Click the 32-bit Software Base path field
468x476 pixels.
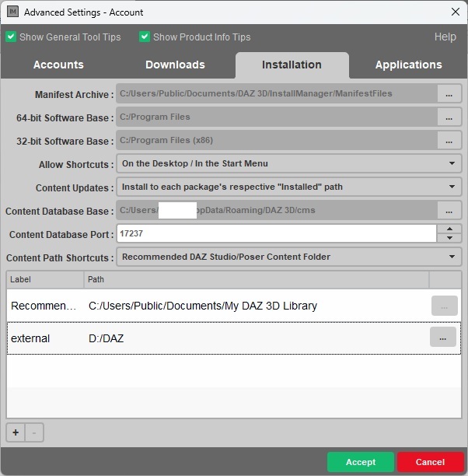click(x=277, y=140)
